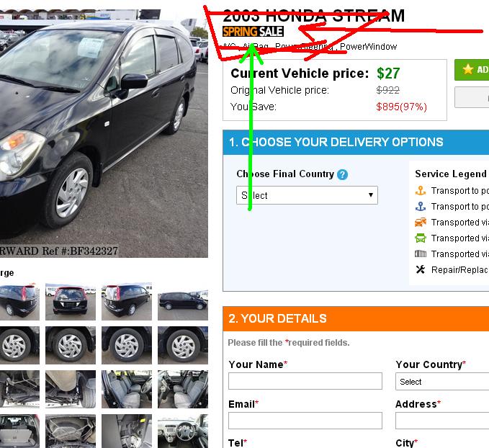
Task: Click the Address input field
Action: pyautogui.click(x=442, y=421)
